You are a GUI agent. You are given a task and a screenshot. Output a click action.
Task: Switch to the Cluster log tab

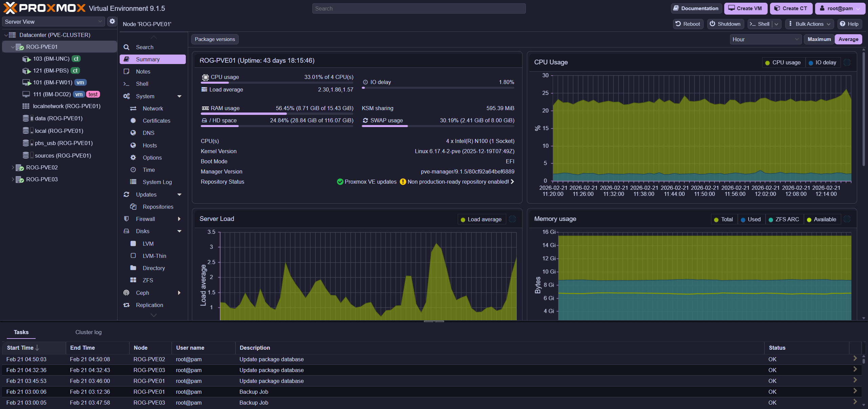pyautogui.click(x=88, y=332)
